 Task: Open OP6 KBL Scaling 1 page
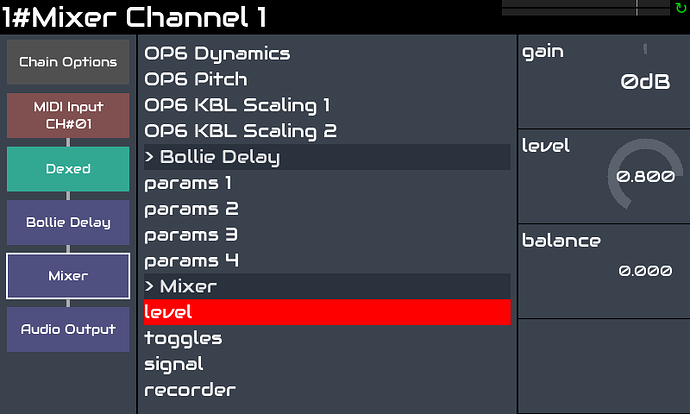click(327, 105)
